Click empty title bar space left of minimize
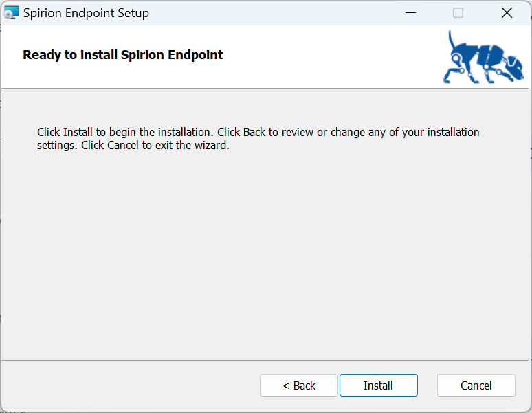This screenshot has width=532, height=413. [x=275, y=13]
